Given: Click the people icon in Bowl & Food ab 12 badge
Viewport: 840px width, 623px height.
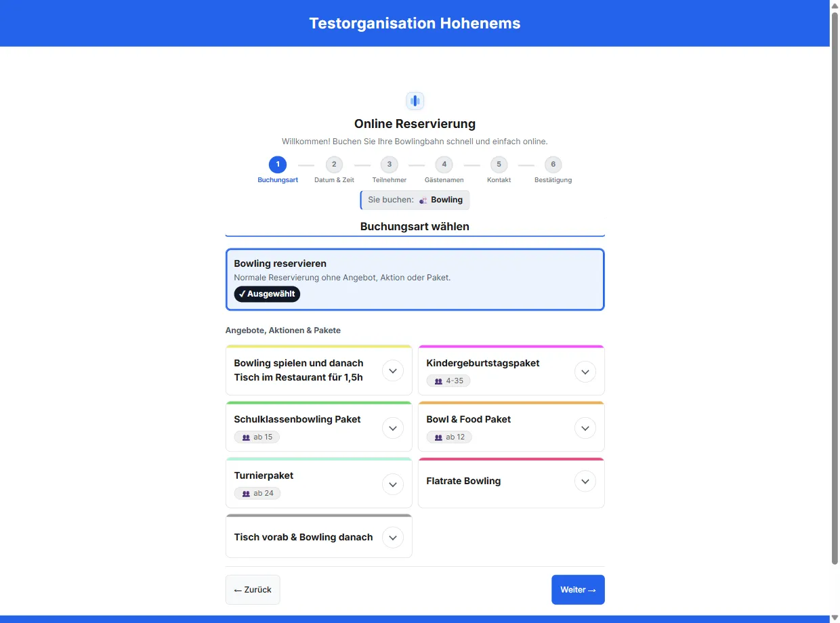Looking at the screenshot, I should click(x=438, y=437).
